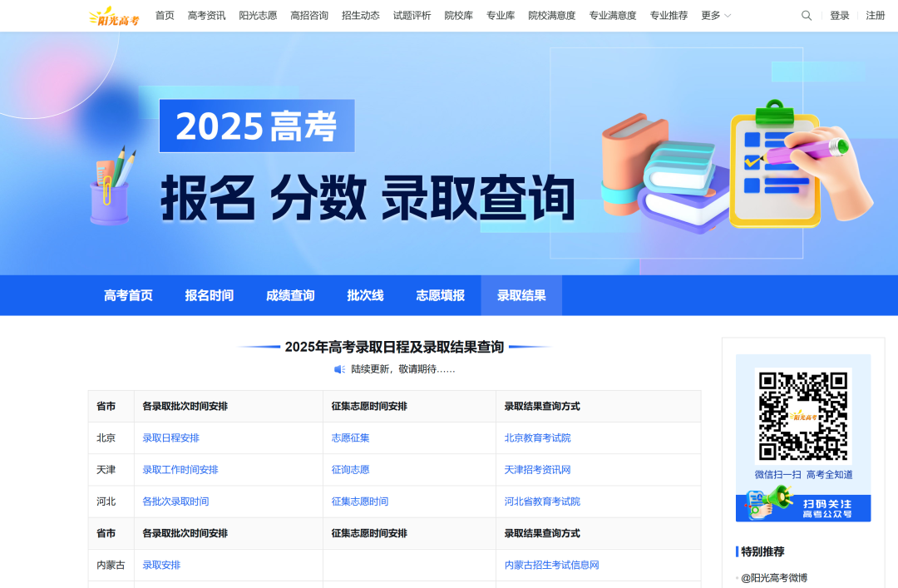Click the WeChat QR code image

tap(803, 417)
